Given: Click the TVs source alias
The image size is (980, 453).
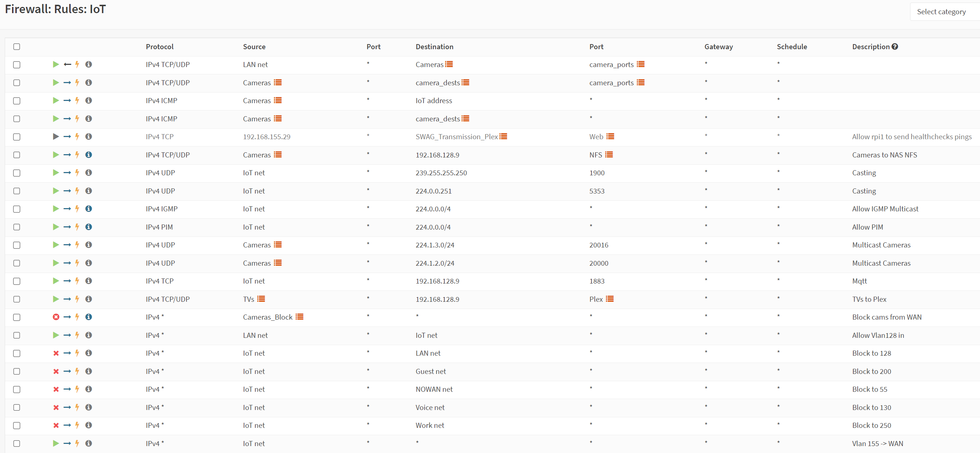Looking at the screenshot, I should pos(248,299).
